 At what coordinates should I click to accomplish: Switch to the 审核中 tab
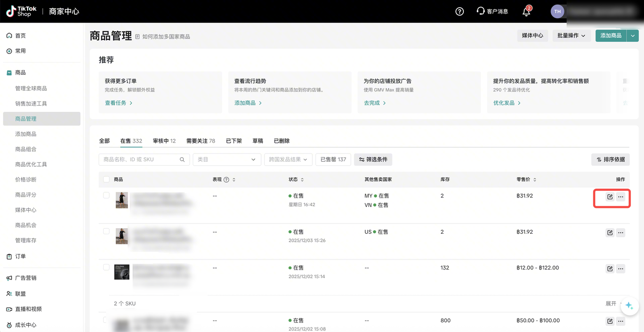tap(164, 141)
